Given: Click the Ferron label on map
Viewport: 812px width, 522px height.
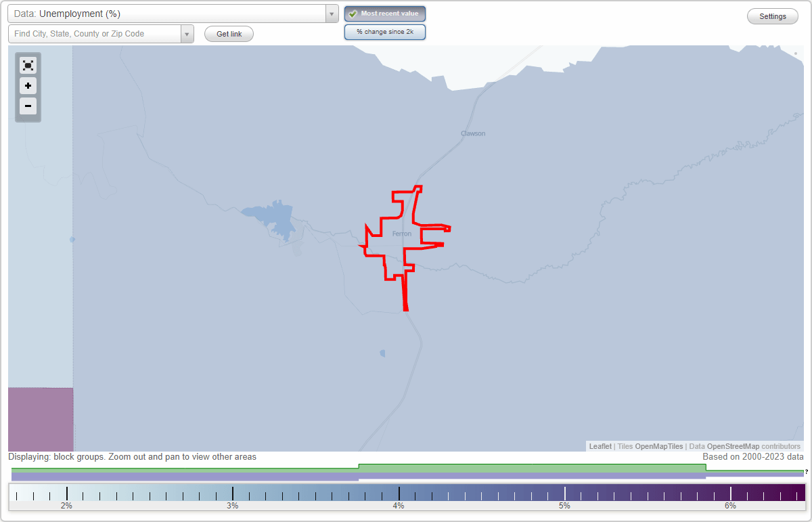Looking at the screenshot, I should [x=402, y=234].
